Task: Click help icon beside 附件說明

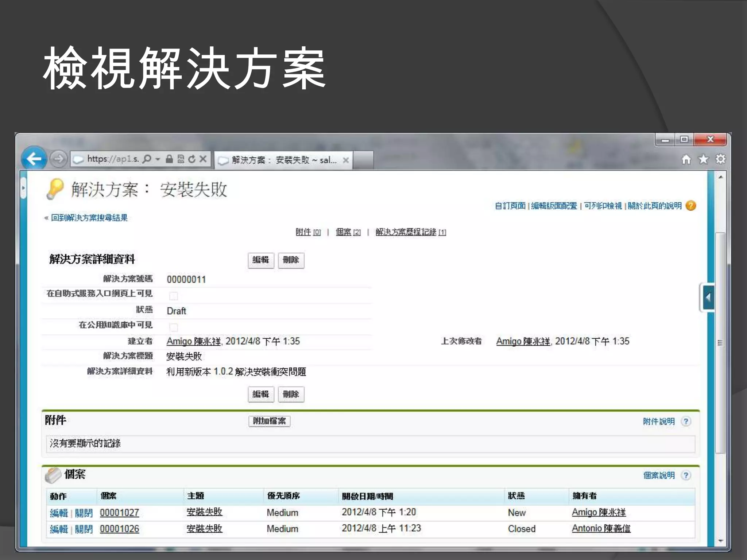Action: pos(686,421)
